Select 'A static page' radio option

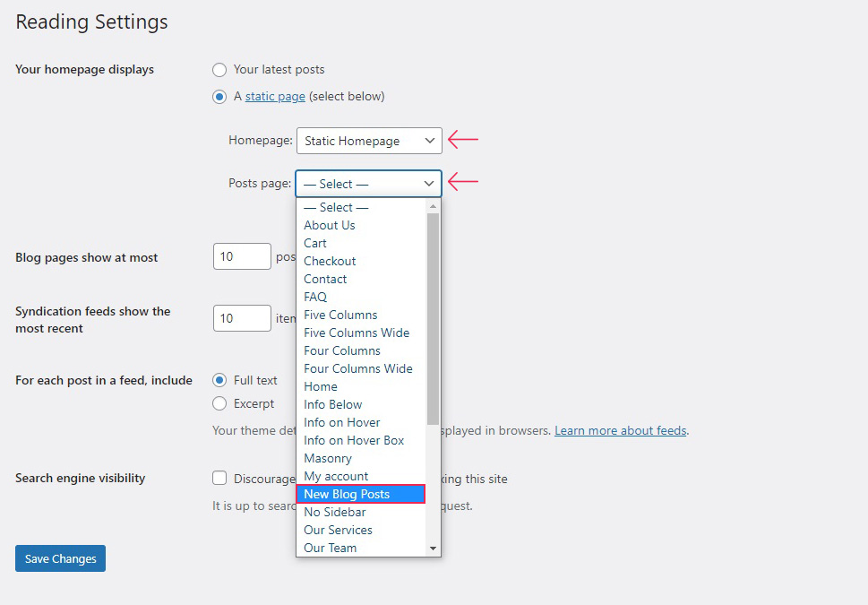point(219,97)
